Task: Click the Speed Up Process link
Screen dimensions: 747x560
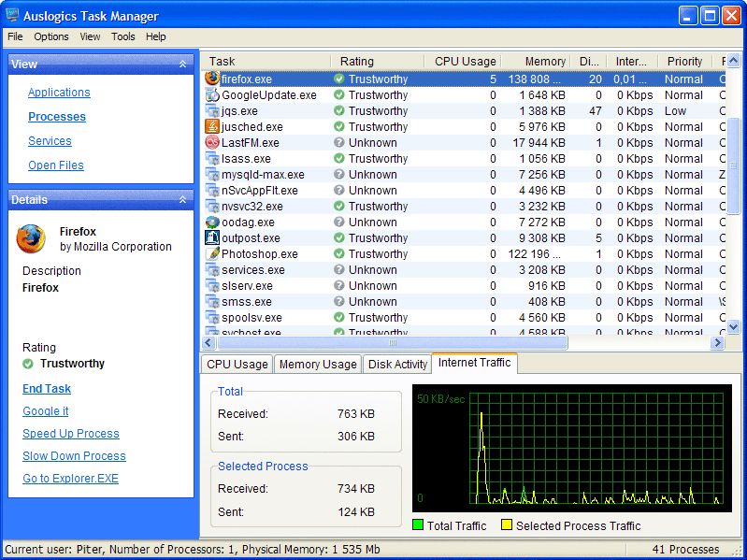Action: (x=71, y=434)
